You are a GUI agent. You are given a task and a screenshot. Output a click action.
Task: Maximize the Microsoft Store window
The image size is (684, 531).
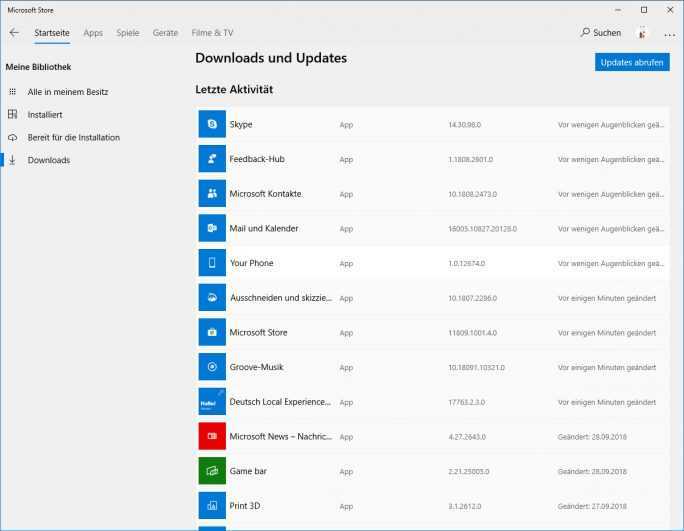(x=644, y=10)
